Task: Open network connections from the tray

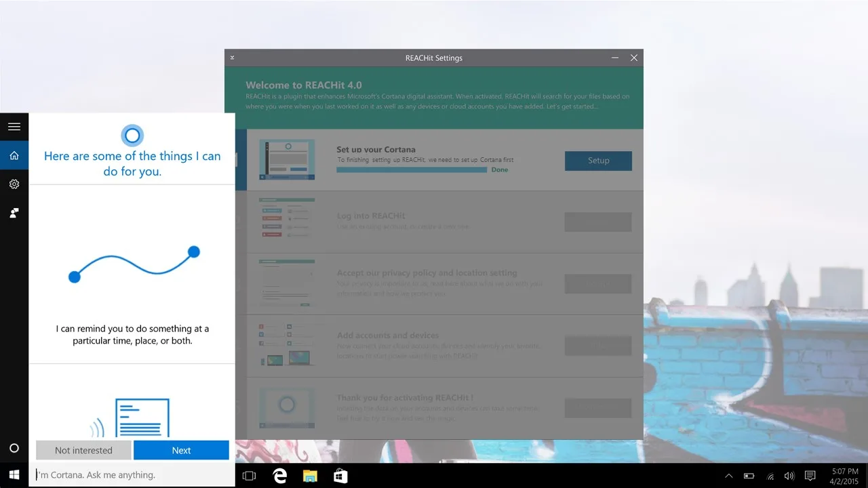Action: point(770,476)
